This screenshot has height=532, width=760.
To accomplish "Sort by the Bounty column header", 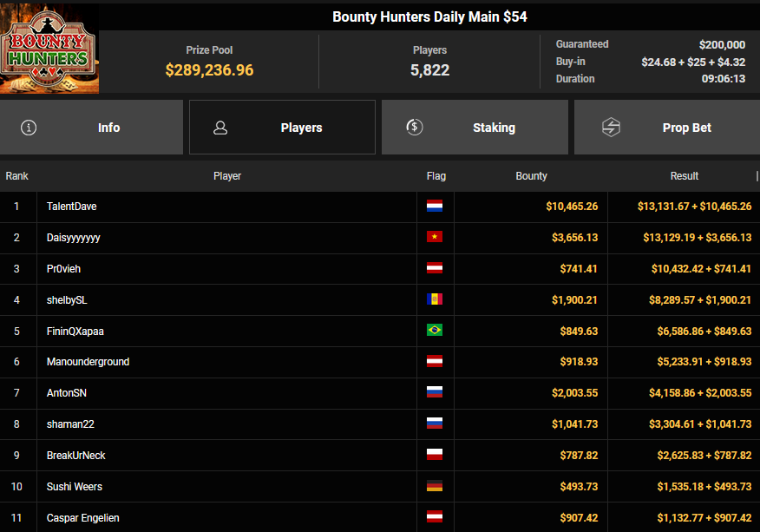I will pos(531,176).
